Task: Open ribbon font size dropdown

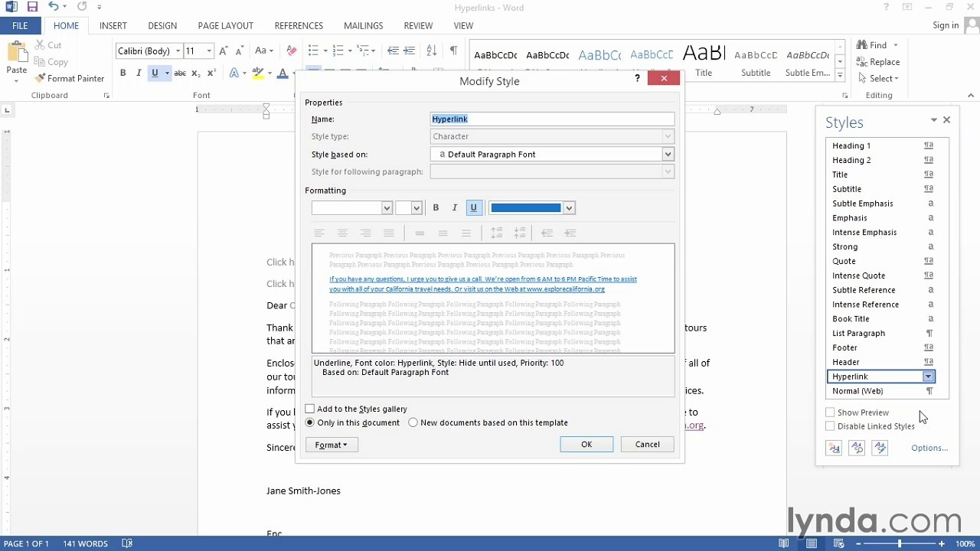Action: (209, 51)
